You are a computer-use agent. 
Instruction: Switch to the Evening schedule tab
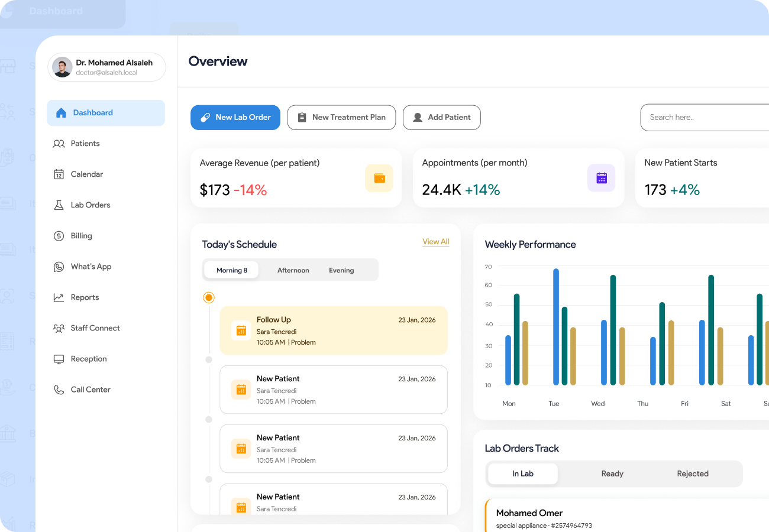(x=341, y=270)
